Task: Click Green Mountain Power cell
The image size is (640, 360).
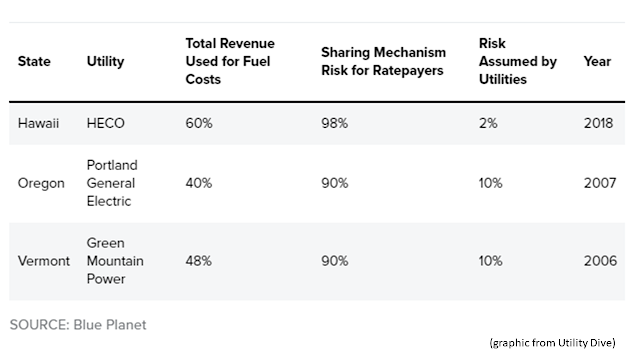Action: coord(115,261)
